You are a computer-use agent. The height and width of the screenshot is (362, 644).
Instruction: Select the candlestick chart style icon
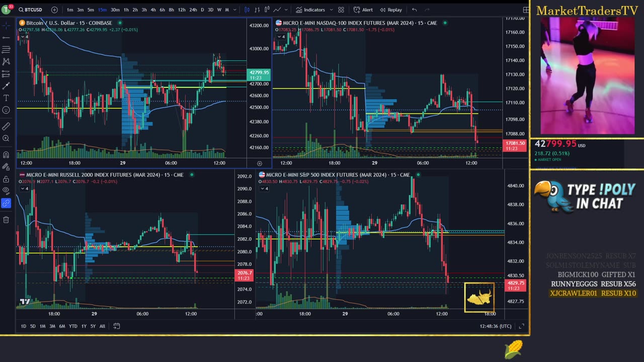tap(247, 10)
